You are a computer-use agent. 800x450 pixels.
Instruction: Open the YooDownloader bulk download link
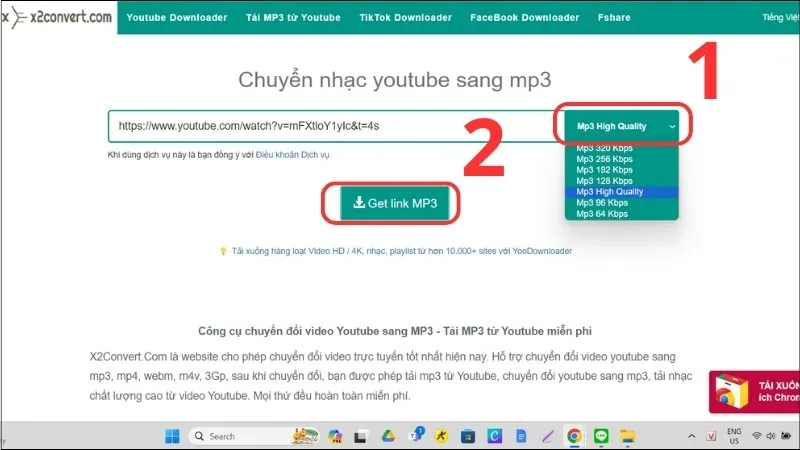(x=402, y=251)
